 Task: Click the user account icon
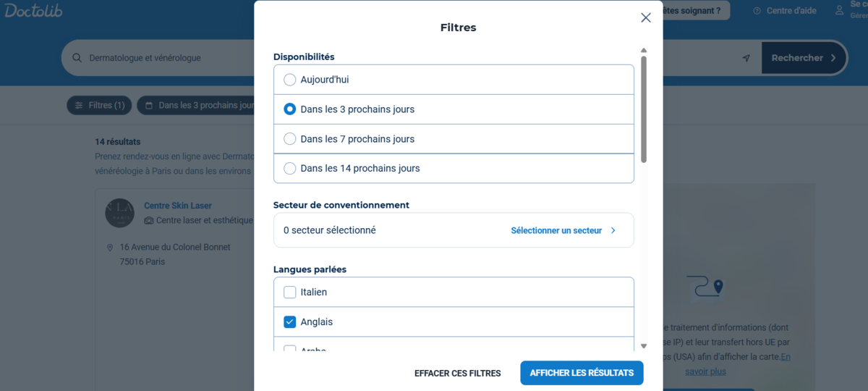pyautogui.click(x=839, y=10)
